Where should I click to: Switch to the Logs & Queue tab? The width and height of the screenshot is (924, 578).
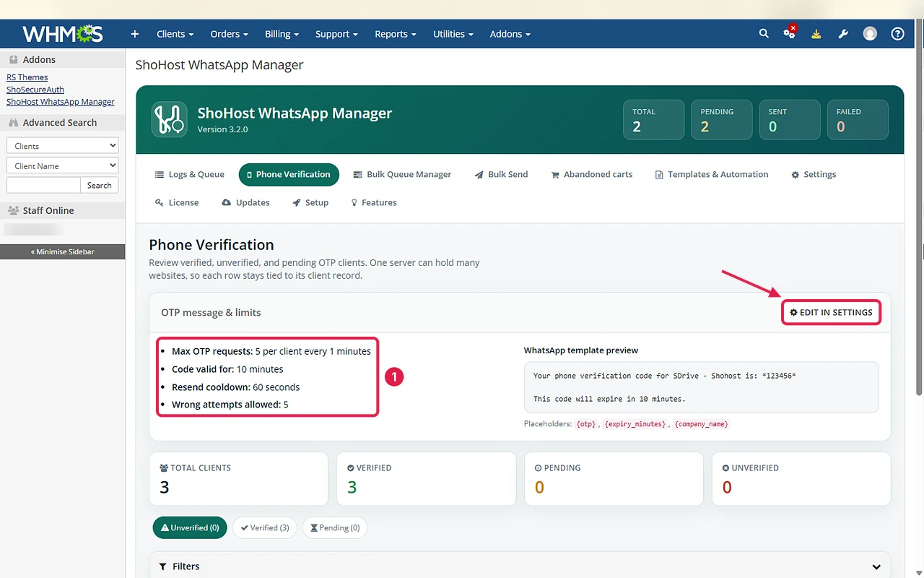click(x=190, y=174)
